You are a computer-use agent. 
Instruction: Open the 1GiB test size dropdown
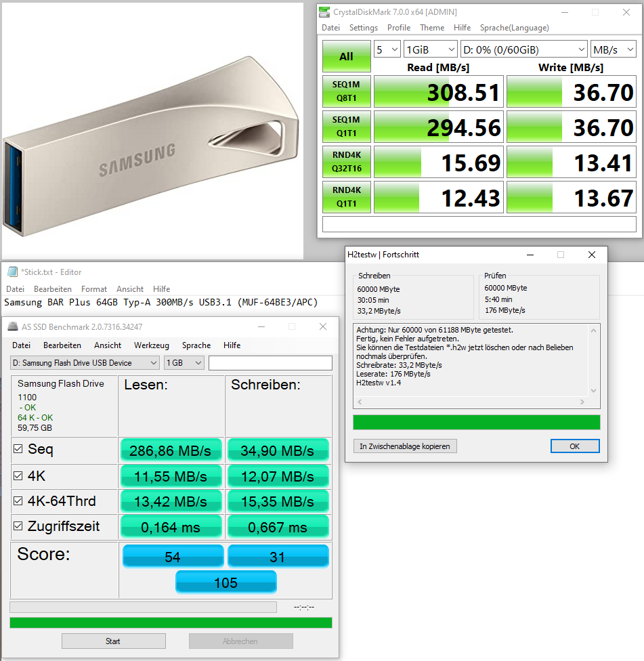(x=430, y=49)
